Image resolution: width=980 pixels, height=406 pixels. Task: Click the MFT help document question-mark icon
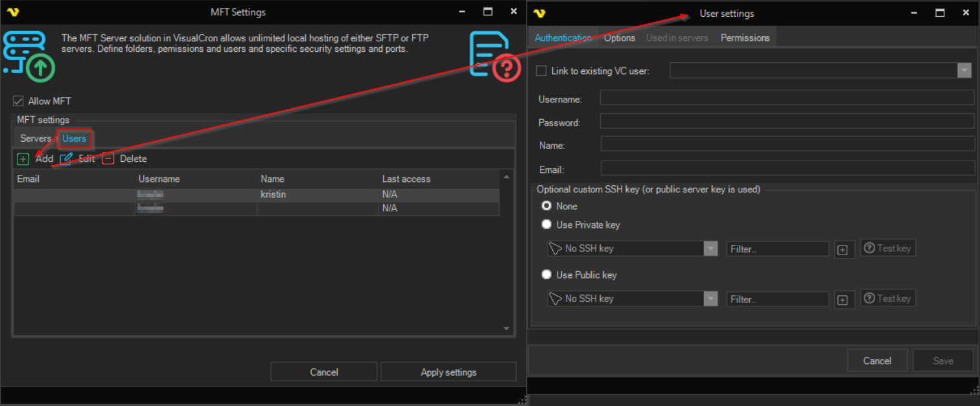(x=495, y=56)
